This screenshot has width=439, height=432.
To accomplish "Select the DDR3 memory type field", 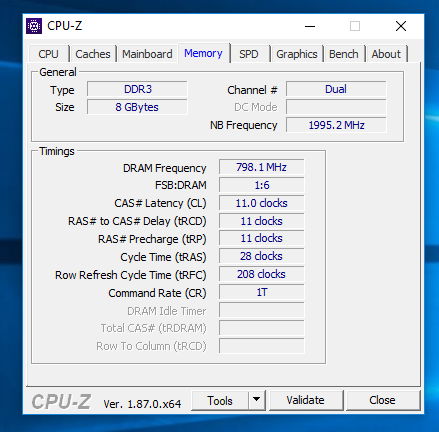I will click(137, 89).
